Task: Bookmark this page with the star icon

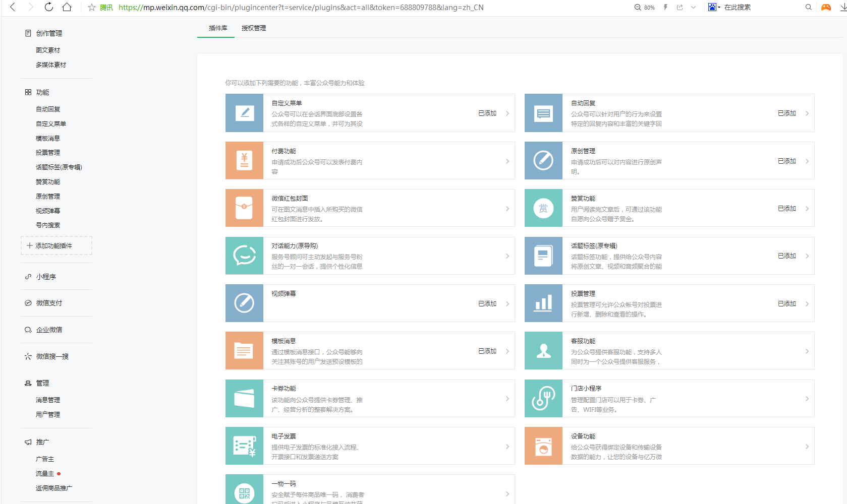Action: (x=92, y=8)
